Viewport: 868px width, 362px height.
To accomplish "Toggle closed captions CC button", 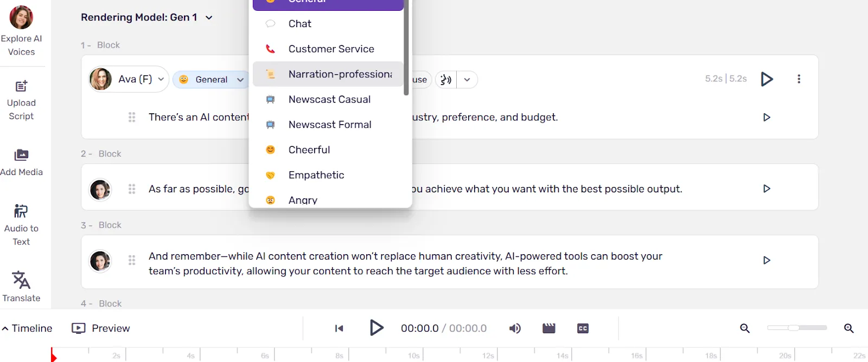I will (x=583, y=328).
